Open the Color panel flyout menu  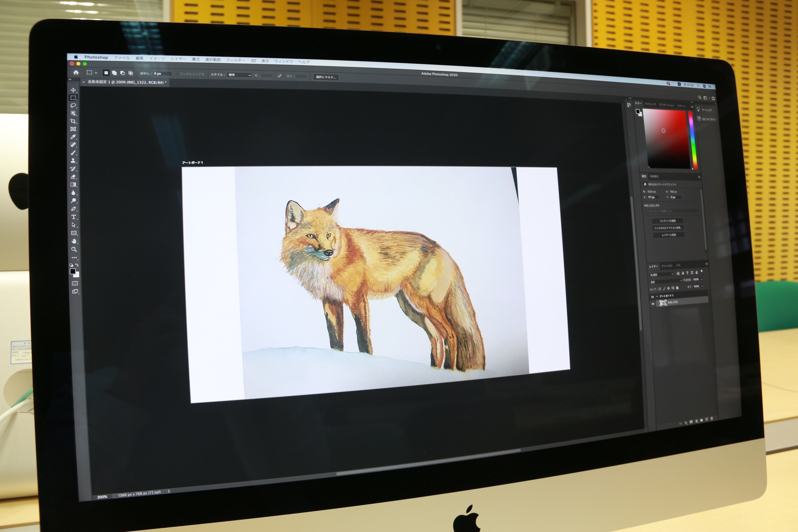pos(692,107)
